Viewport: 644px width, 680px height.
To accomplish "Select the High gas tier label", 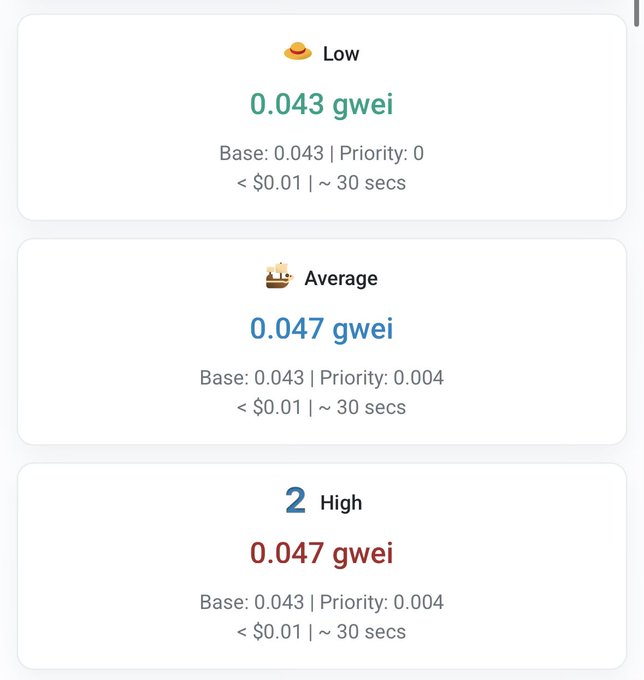I will pos(343,503).
